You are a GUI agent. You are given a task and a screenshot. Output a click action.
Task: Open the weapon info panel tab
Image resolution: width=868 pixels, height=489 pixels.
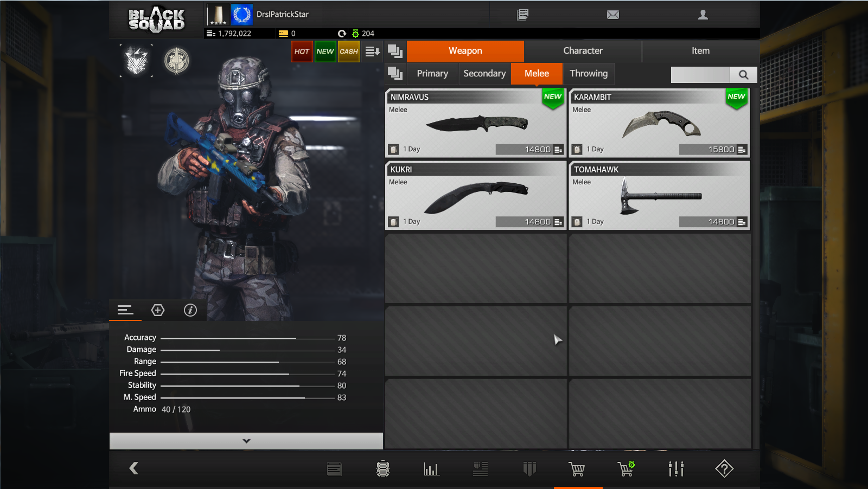click(x=190, y=310)
